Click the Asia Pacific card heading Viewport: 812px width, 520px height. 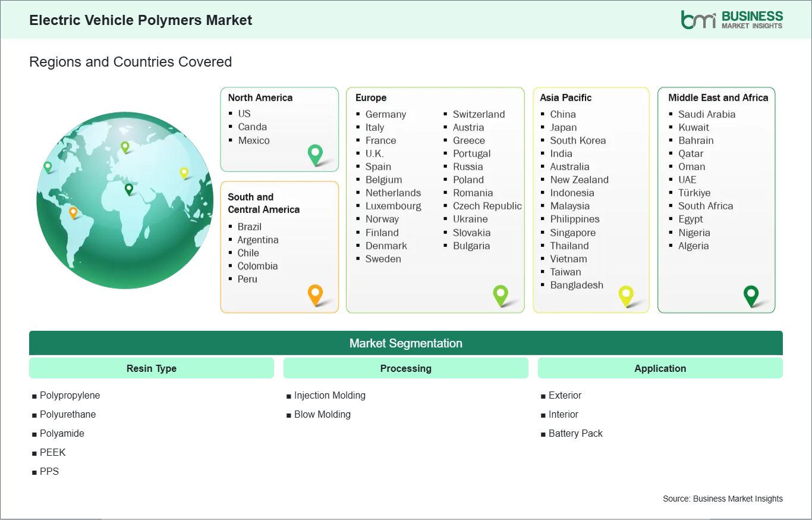(566, 98)
